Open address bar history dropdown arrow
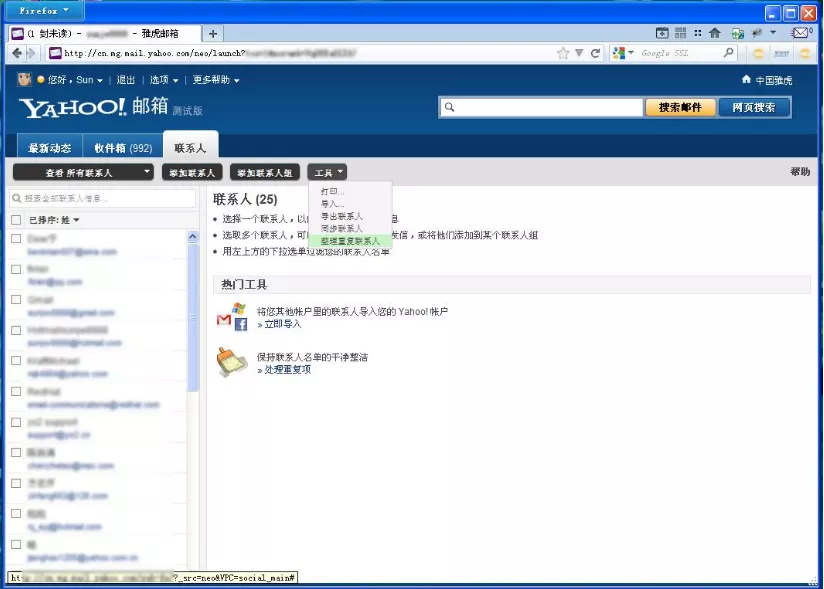This screenshot has height=589, width=824. point(579,53)
